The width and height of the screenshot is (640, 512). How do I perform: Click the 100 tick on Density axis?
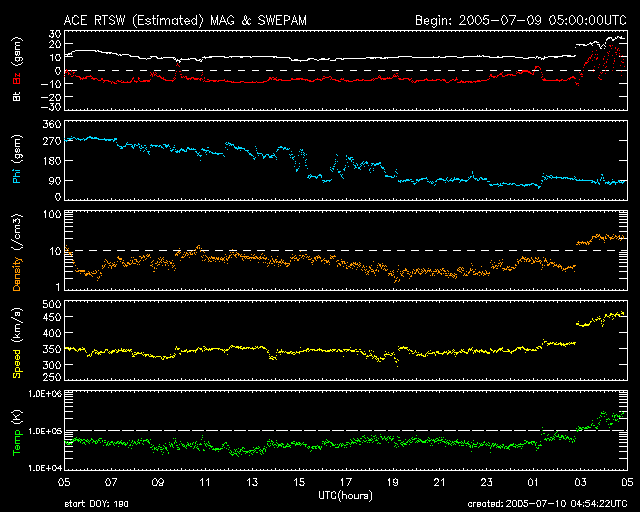[x=51, y=214]
